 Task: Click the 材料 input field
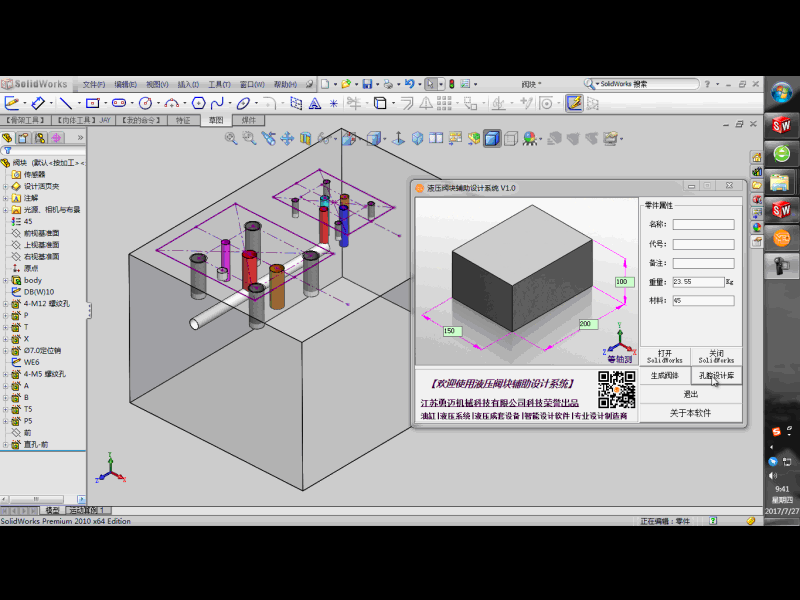(x=703, y=301)
